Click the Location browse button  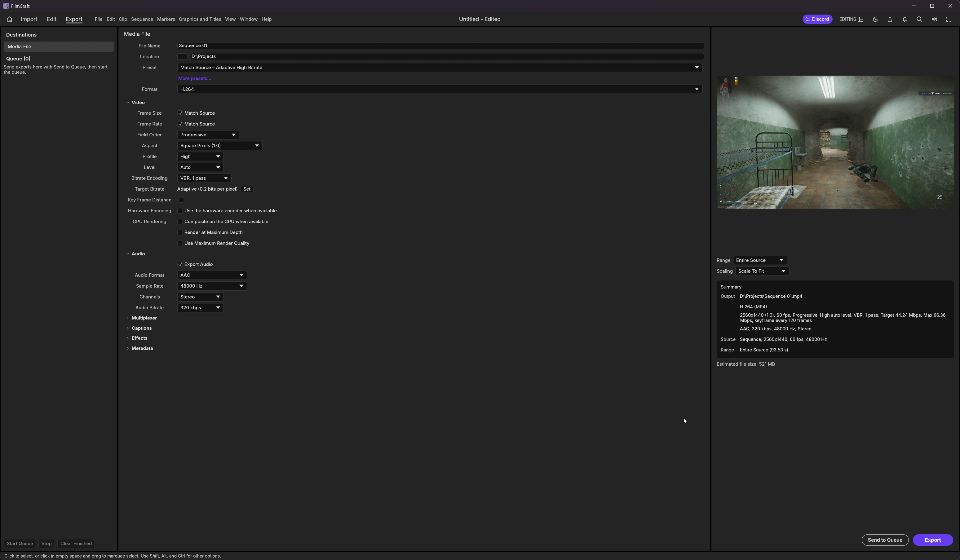[x=182, y=56]
